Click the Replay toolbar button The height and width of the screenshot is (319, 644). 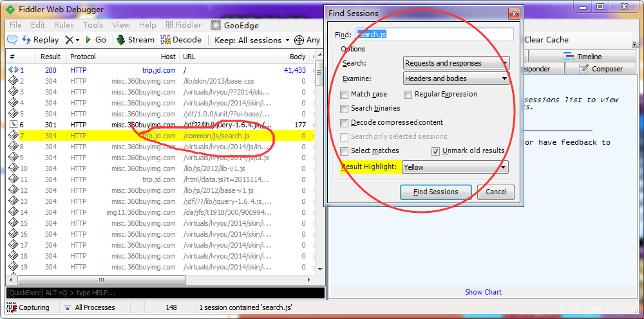tap(40, 40)
